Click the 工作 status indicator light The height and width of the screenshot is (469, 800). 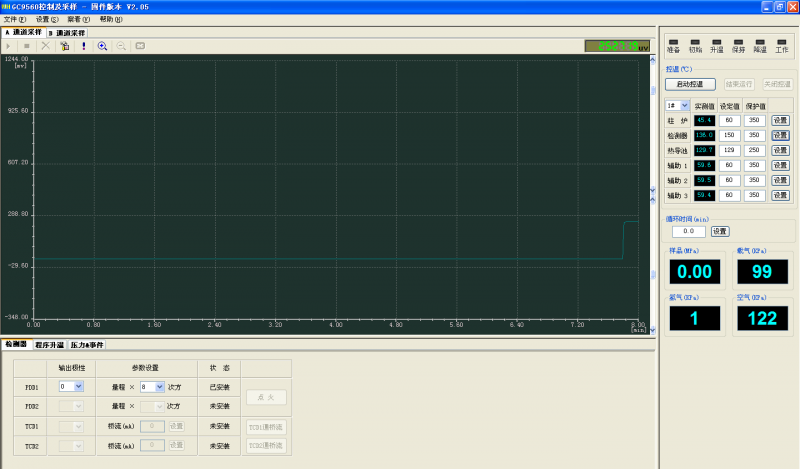782,42
